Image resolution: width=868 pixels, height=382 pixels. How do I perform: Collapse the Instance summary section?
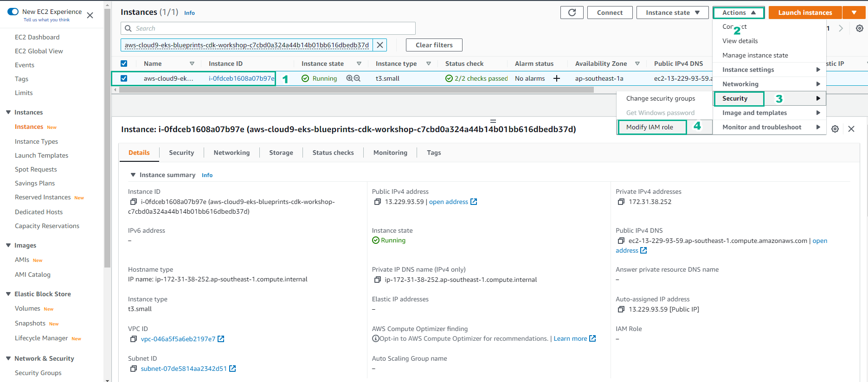point(133,175)
